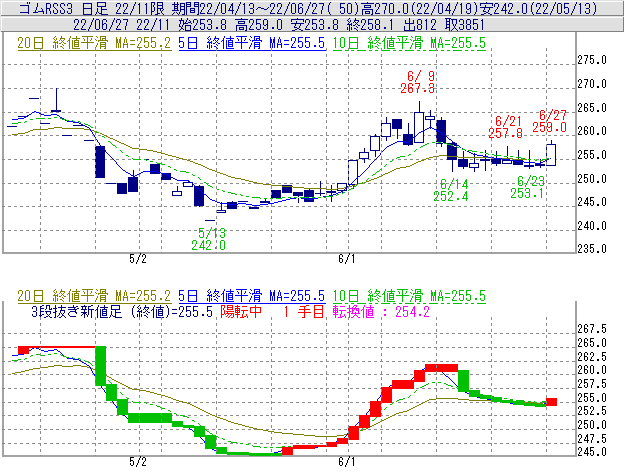This screenshot has height=475, width=624.
Task: Select the 22/06/27 price summary line
Action: (x=279, y=25)
